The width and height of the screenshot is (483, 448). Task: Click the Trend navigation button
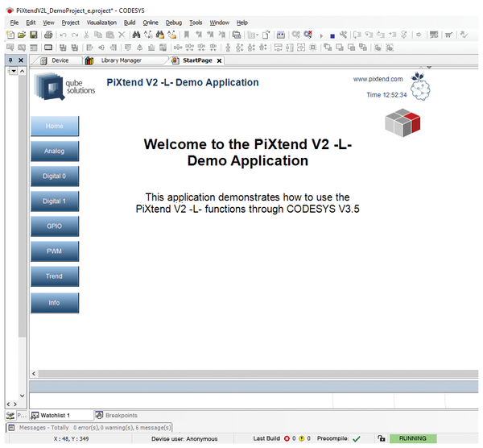pos(55,276)
